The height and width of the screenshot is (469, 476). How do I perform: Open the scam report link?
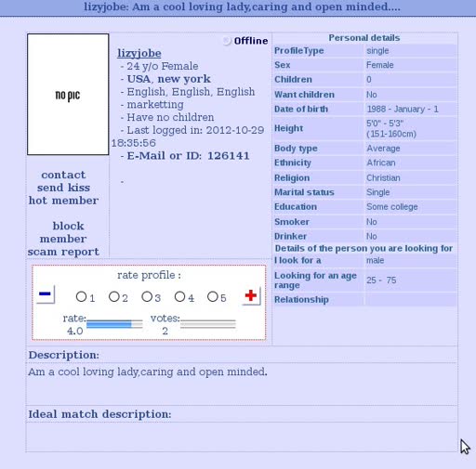pos(63,252)
